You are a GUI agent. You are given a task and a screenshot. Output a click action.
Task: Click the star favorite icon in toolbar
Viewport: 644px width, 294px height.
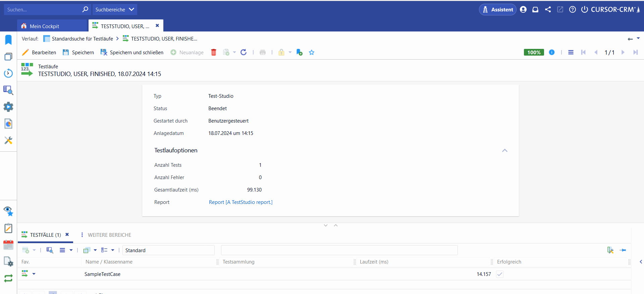coord(312,52)
